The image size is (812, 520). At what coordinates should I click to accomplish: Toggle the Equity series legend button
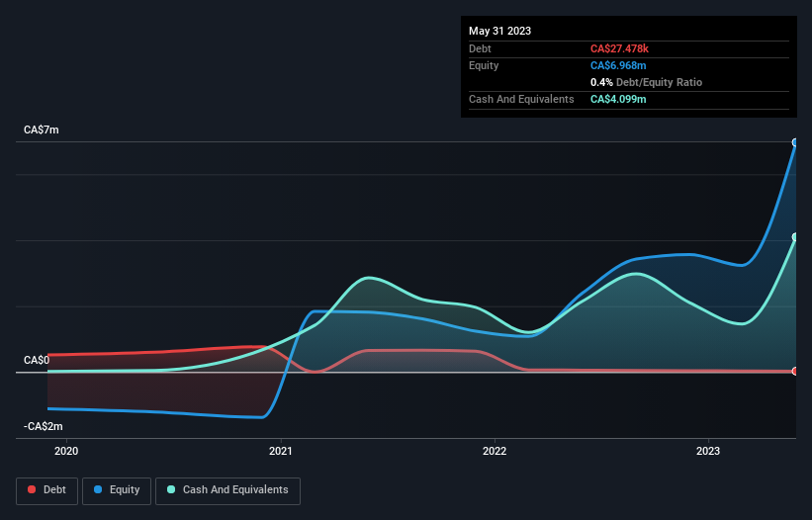coord(117,490)
